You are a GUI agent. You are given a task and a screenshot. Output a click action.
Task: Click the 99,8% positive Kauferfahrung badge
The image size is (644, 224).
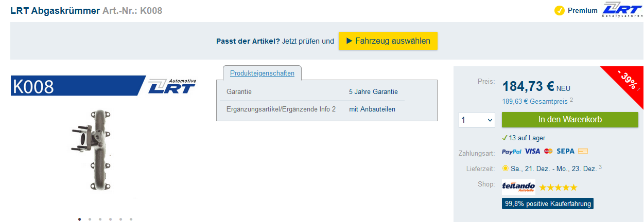point(548,203)
